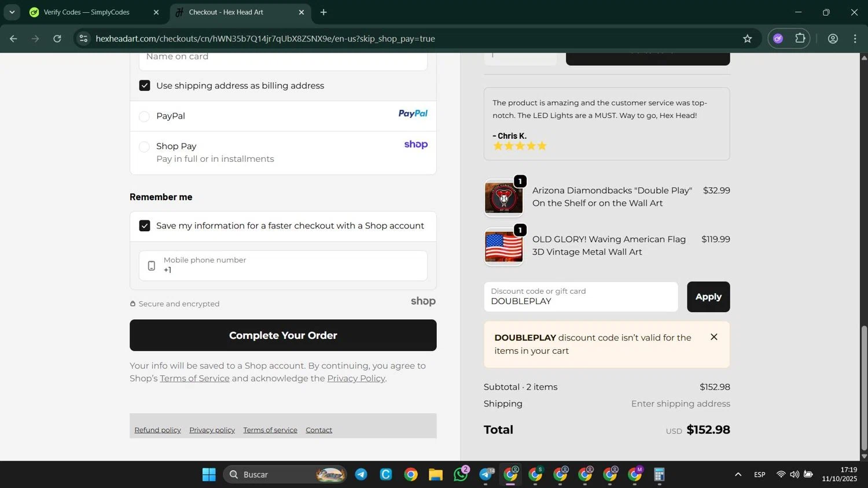Image resolution: width=868 pixels, height=488 pixels.
Task: Open the Chrome icon with M badge
Action: tap(635, 475)
